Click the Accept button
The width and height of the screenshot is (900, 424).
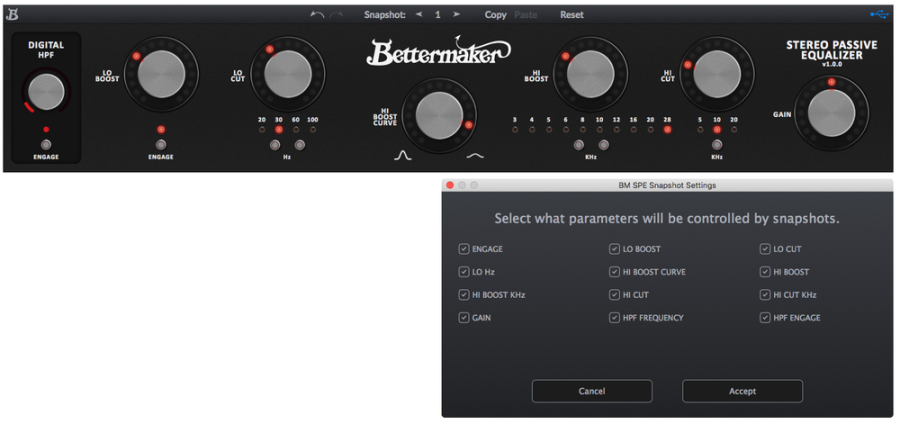pyautogui.click(x=742, y=391)
